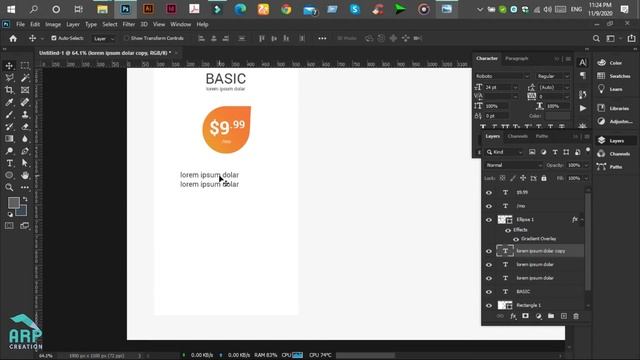Open the Kind filter dropdown

tap(504, 152)
